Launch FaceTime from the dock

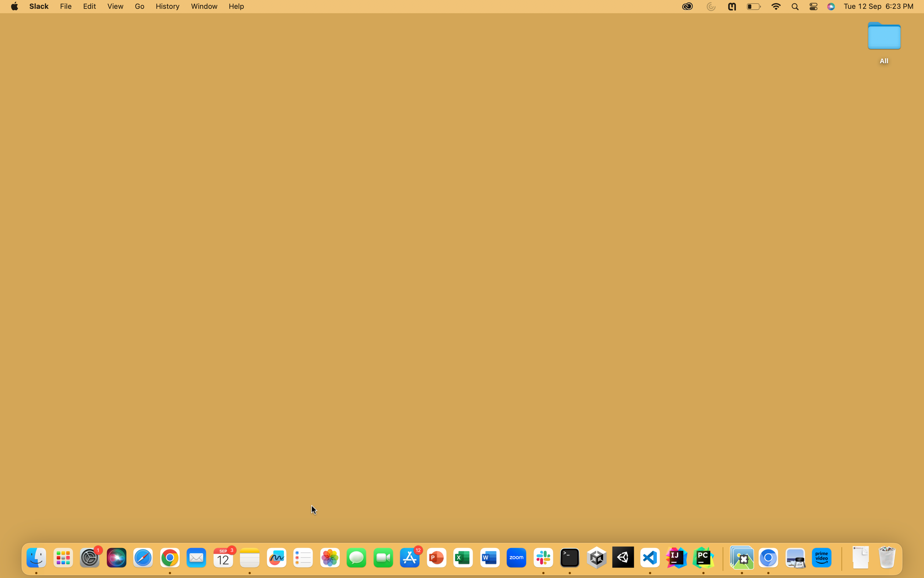tap(383, 558)
